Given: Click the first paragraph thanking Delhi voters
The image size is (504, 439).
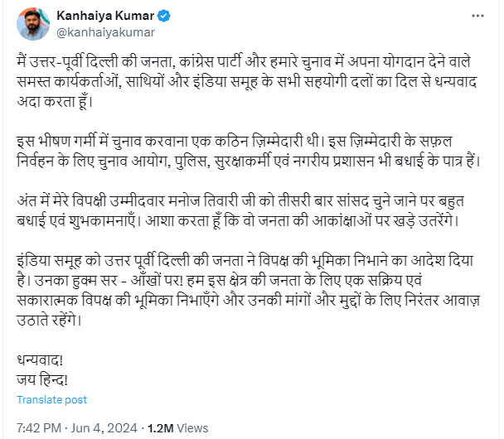Looking at the screenshot, I should pyautogui.click(x=249, y=82).
